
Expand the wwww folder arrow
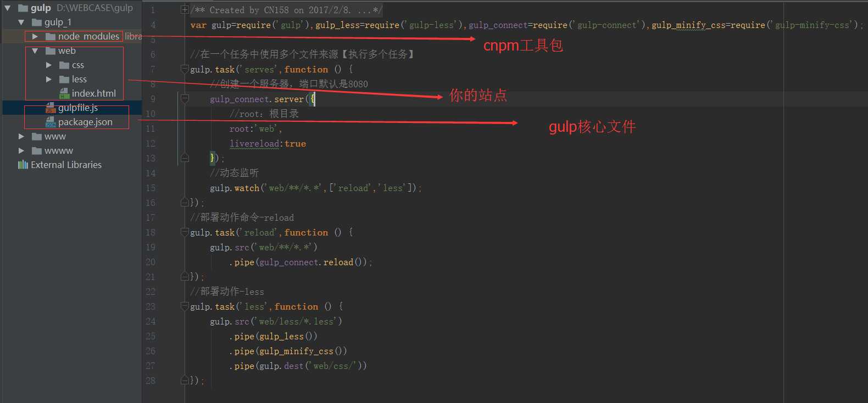(21, 151)
